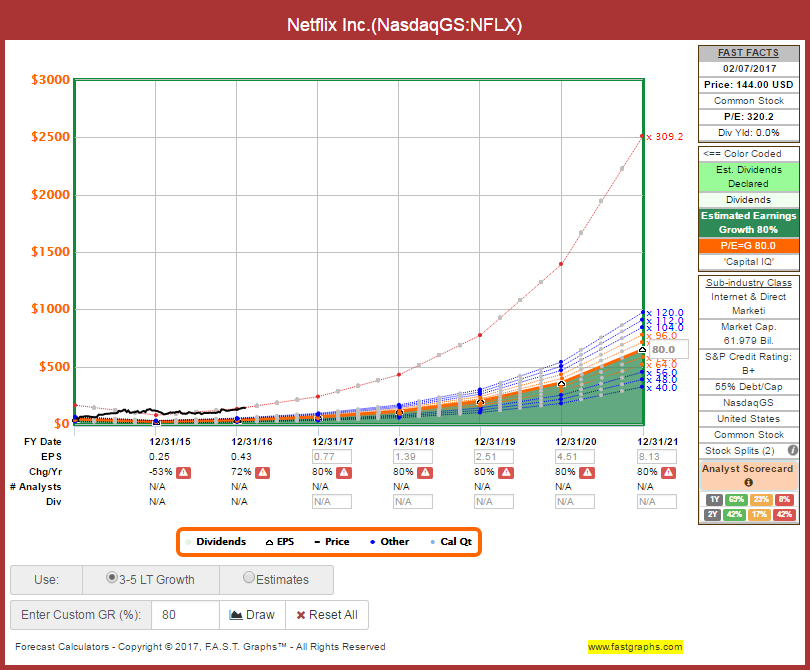Click the orange P/E=G 80.0 swatch
Viewport: 810px width, 670px height.
click(x=749, y=246)
